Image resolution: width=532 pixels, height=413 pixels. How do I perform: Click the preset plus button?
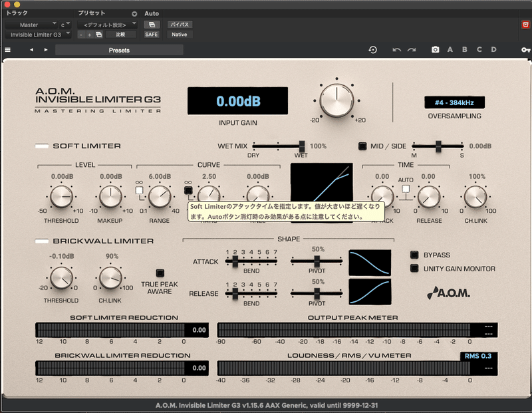coord(89,35)
